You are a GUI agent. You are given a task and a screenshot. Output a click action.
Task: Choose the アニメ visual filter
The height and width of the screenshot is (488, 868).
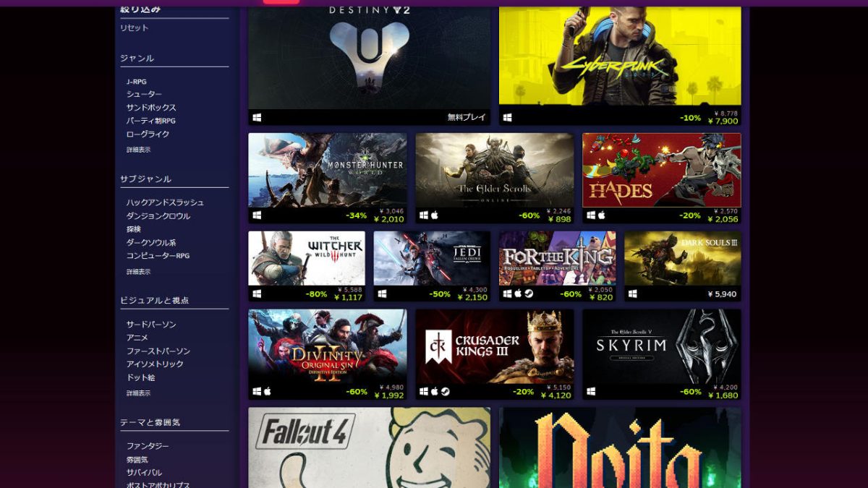point(137,338)
